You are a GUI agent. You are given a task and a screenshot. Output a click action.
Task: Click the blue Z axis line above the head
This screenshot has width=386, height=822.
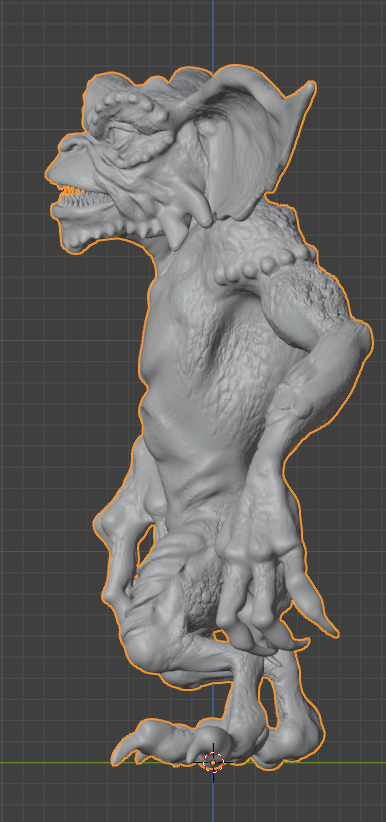tap(213, 31)
